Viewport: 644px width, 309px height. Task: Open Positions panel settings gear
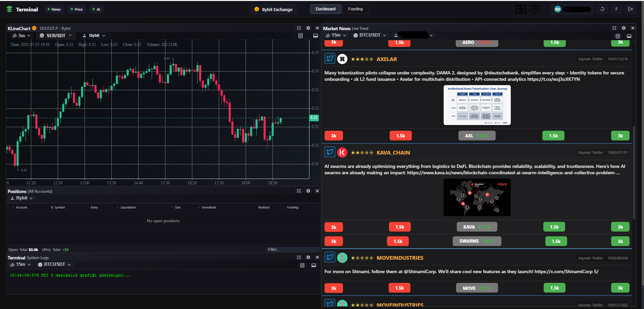pyautogui.click(x=308, y=191)
